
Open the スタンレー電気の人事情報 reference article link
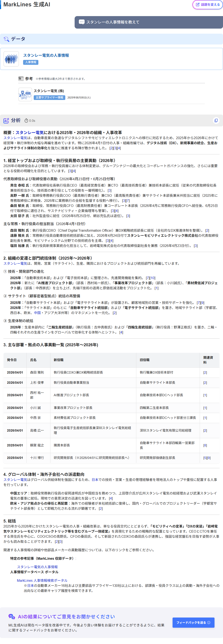click(x=37, y=567)
